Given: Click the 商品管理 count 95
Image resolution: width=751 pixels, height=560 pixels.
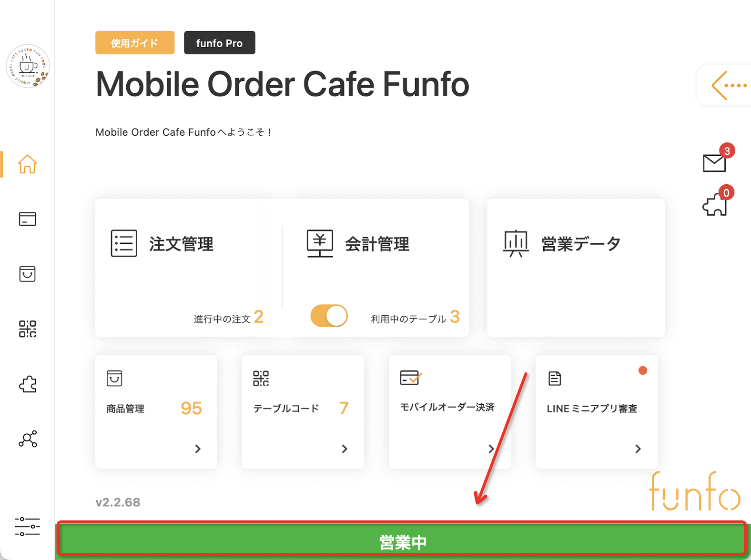Looking at the screenshot, I should tap(192, 408).
